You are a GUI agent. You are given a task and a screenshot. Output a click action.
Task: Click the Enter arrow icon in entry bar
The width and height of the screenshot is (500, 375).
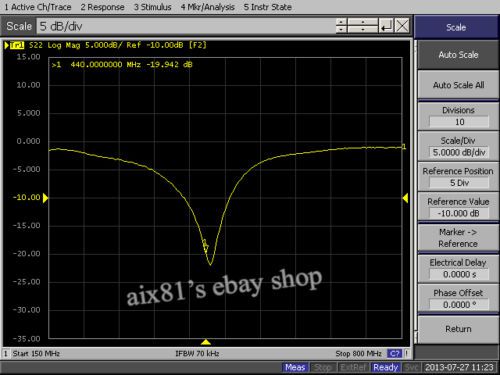point(386,26)
